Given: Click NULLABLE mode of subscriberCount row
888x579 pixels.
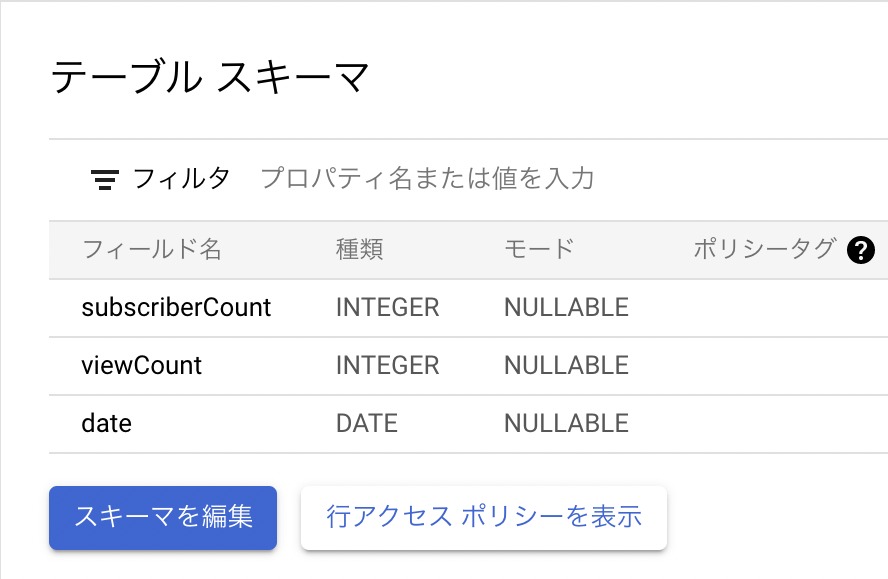Looking at the screenshot, I should 566,308.
